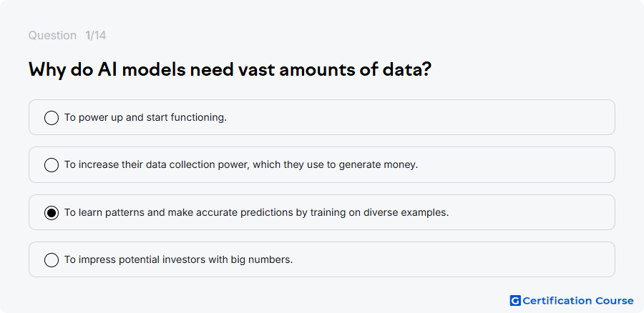
Task: Click the gray 'Question' label
Action: click(52, 36)
